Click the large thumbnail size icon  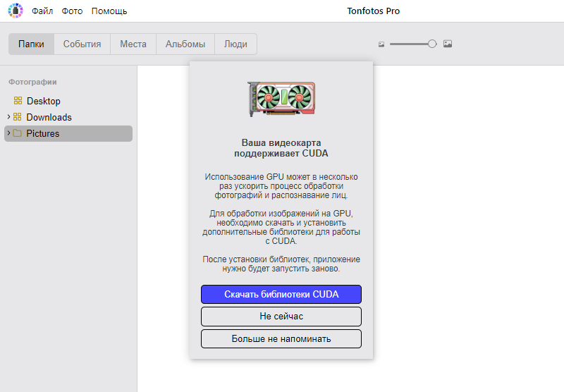(x=448, y=44)
